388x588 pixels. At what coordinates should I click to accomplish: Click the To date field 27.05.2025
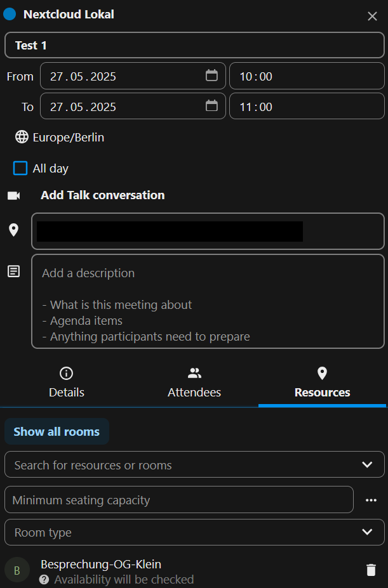tap(133, 107)
